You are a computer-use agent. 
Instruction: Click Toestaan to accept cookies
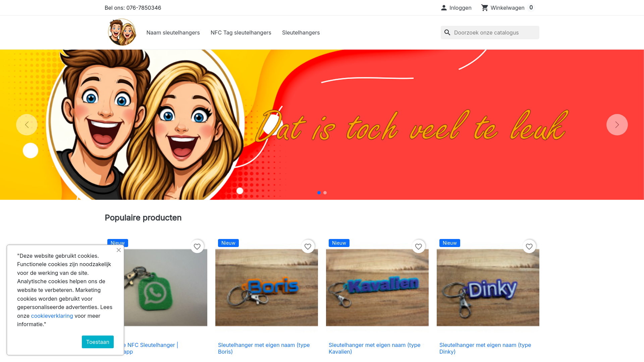(x=98, y=342)
